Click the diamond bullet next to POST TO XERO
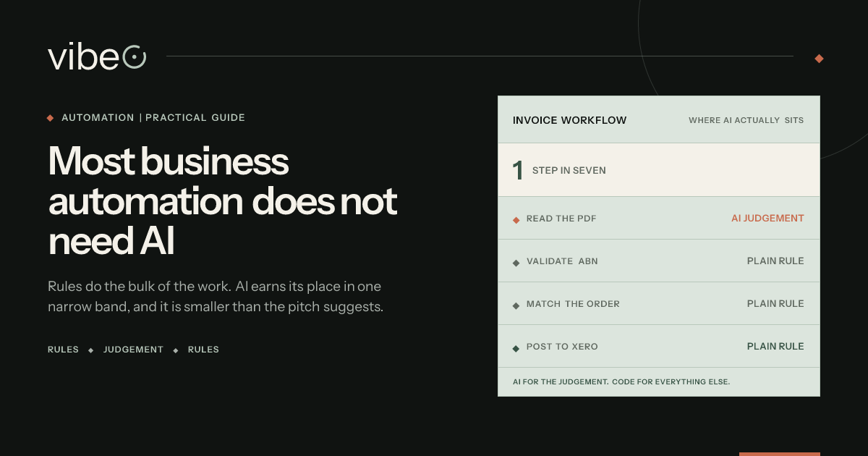The height and width of the screenshot is (456, 868). (x=516, y=347)
